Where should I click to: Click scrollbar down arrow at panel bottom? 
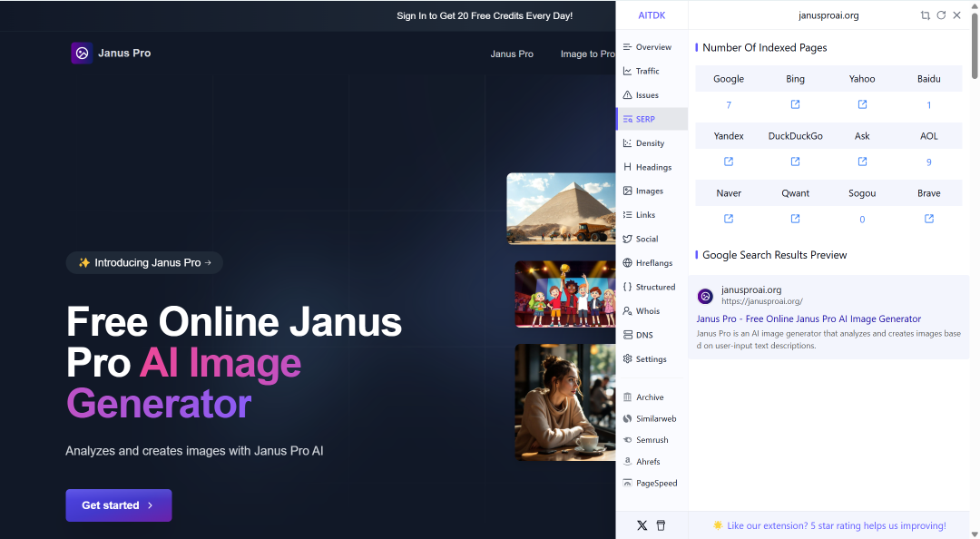[x=975, y=534]
